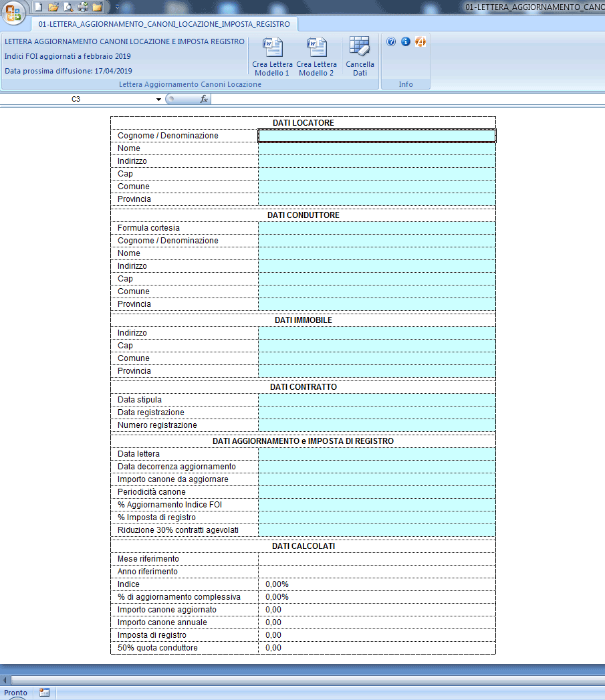Click the Quick Print printer icon
Screen dimensions: 605x700
[83, 7]
